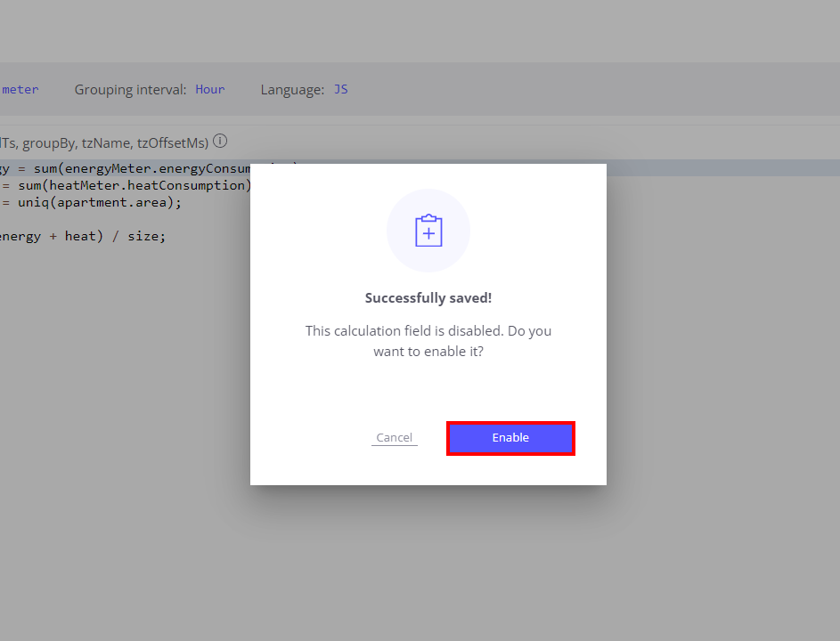
Task: Place the cursor on the sum(heatMeter.heatConsumption) line
Action: click(126, 185)
